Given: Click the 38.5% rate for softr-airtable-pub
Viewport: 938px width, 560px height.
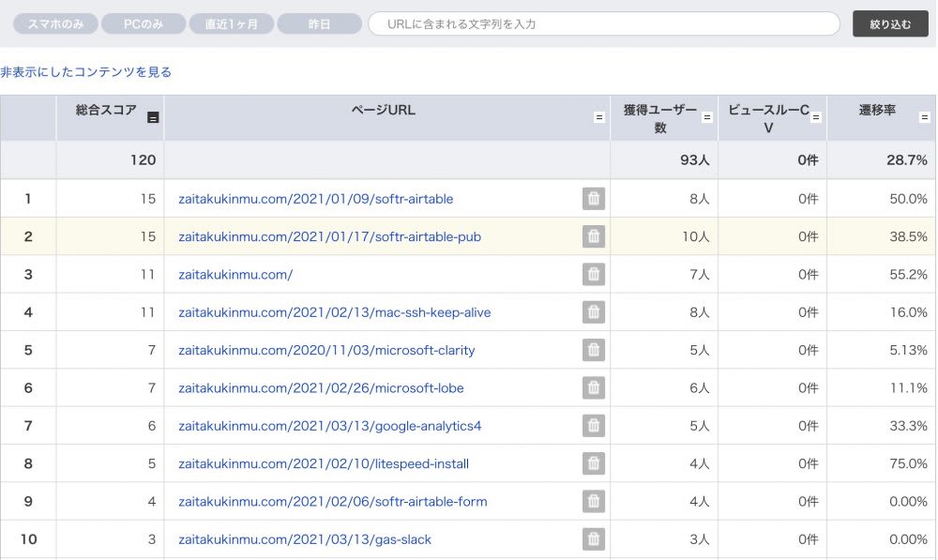Looking at the screenshot, I should tap(908, 236).
